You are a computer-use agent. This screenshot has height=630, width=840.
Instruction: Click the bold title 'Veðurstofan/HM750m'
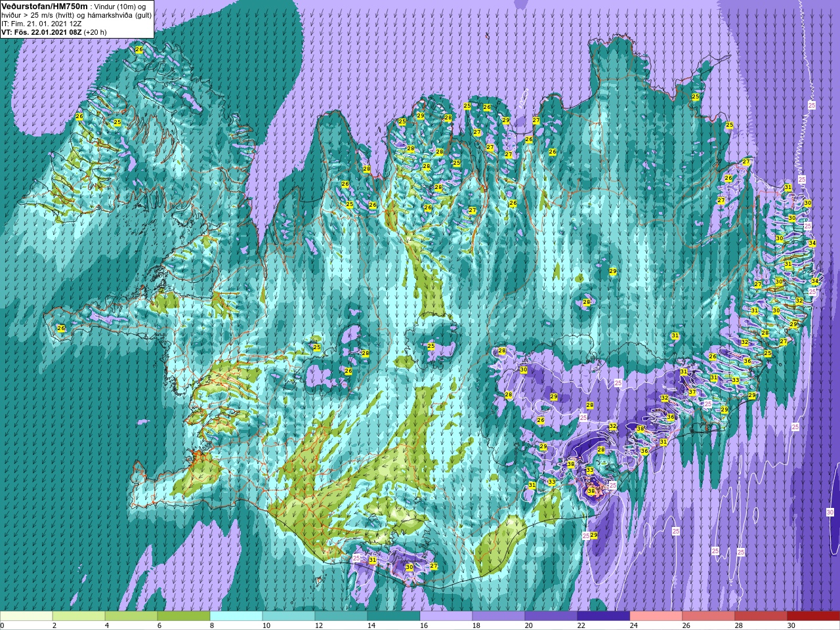click(45, 6)
